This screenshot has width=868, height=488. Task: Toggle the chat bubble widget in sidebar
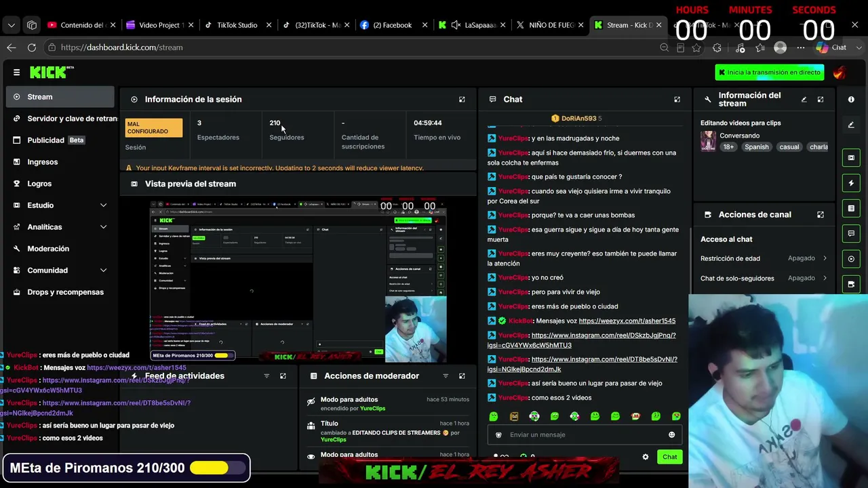click(x=851, y=233)
